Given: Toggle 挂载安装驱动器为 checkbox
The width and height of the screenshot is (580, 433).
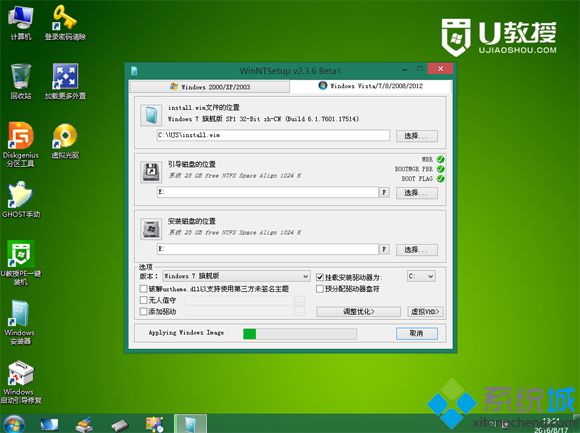Looking at the screenshot, I should 320,277.
